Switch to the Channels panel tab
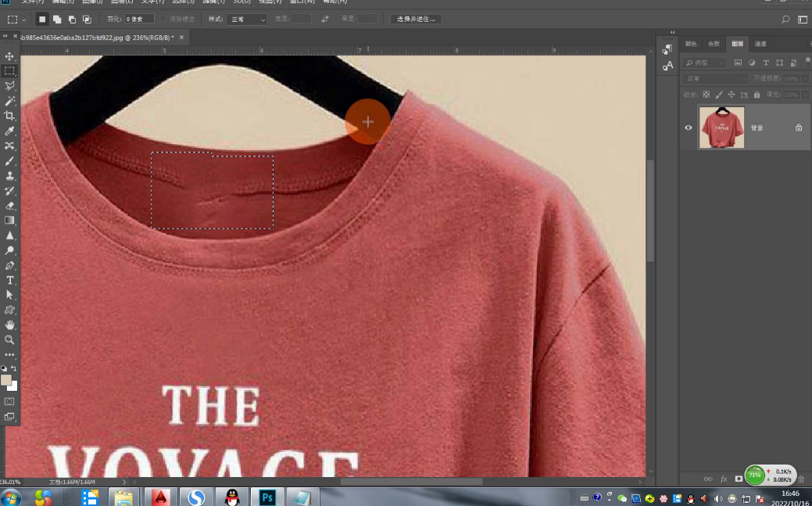Screen dimensions: 812x506 coord(760,44)
